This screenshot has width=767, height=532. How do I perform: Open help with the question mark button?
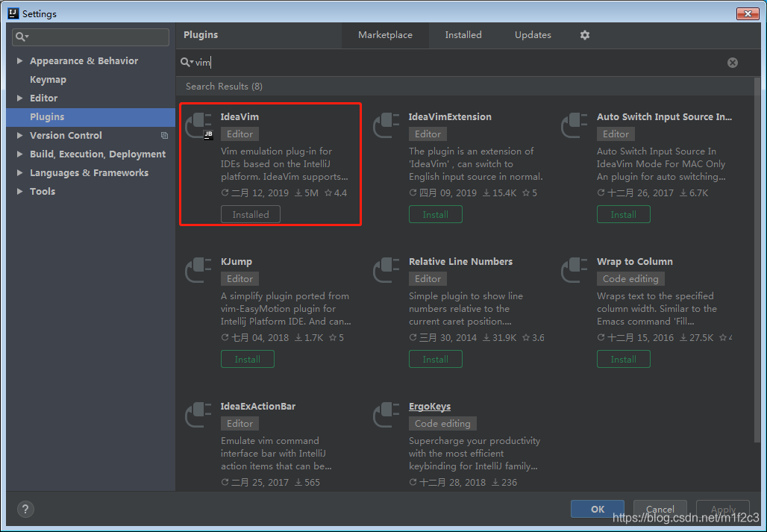pos(26,509)
